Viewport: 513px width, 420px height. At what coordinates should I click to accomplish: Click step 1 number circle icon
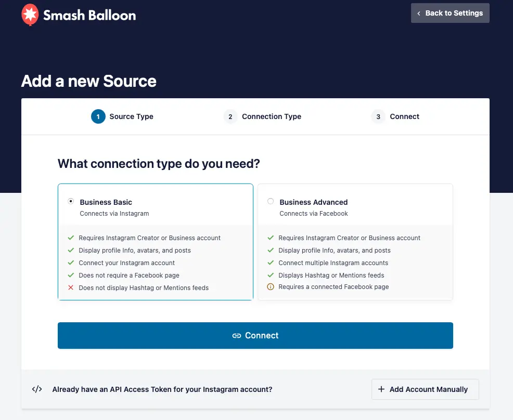click(x=98, y=116)
